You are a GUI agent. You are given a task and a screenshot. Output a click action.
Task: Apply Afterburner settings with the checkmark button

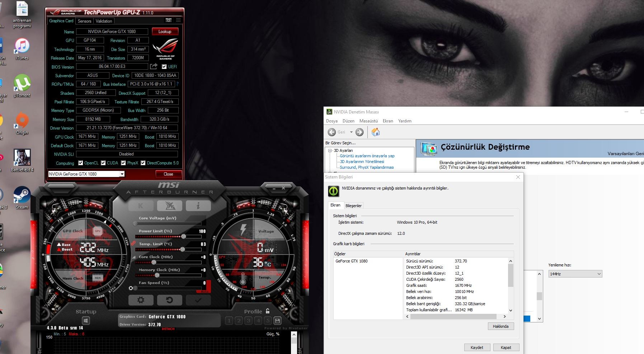click(x=198, y=300)
